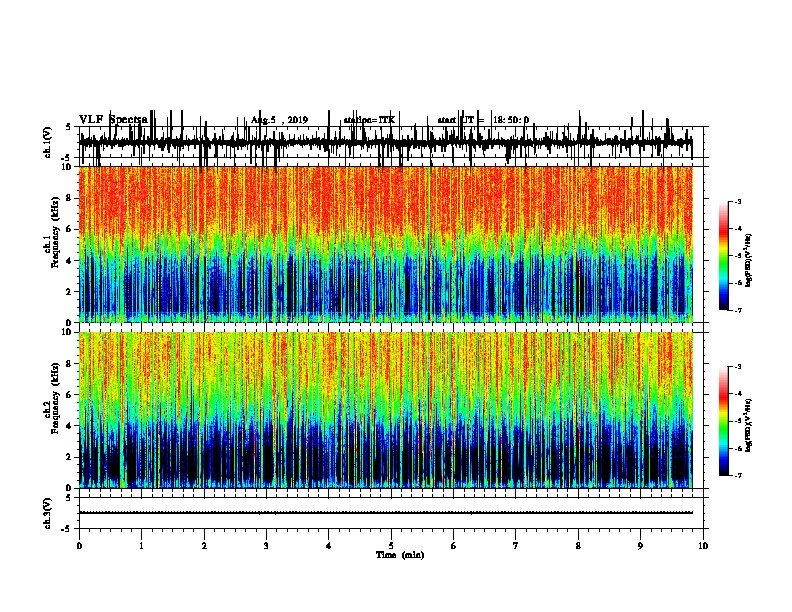Click time-axis tick label "1"

pyautogui.click(x=141, y=546)
